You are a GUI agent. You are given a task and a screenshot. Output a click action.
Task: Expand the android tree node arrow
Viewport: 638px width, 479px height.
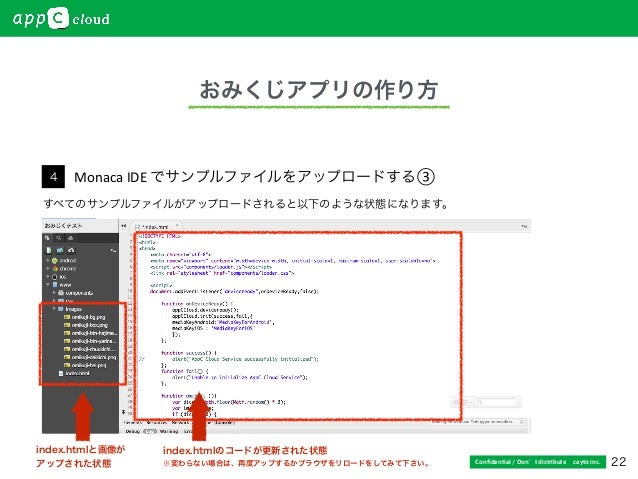(48, 260)
